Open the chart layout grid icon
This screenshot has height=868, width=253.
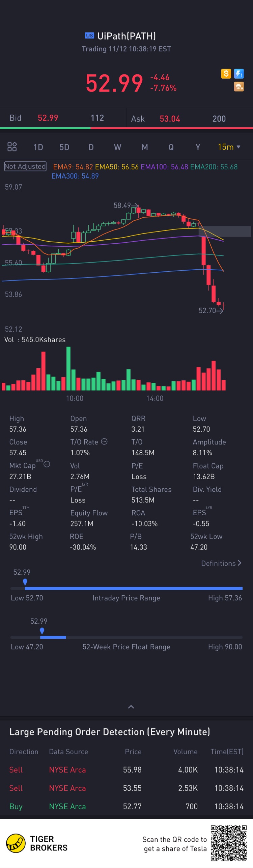click(12, 146)
